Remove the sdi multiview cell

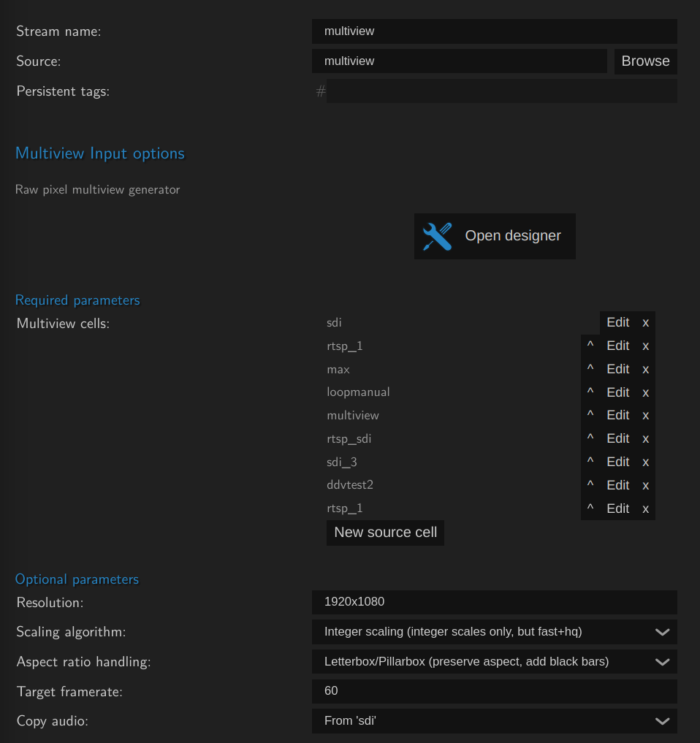click(645, 323)
